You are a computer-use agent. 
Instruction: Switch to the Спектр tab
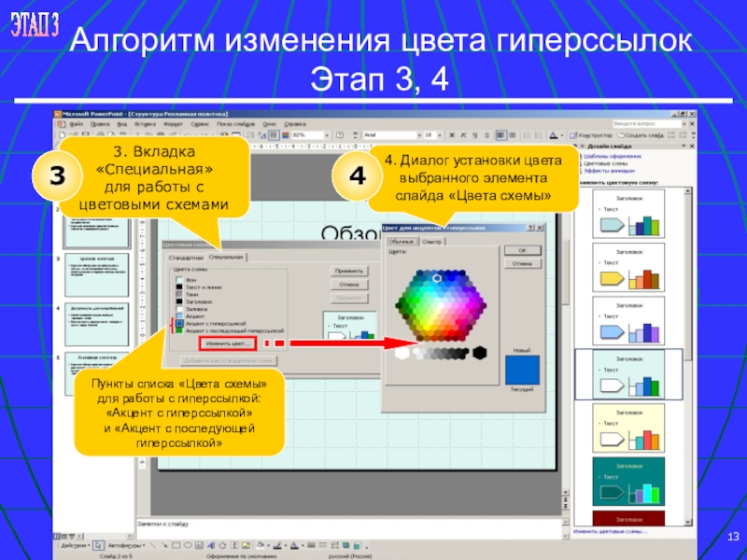tap(431, 242)
